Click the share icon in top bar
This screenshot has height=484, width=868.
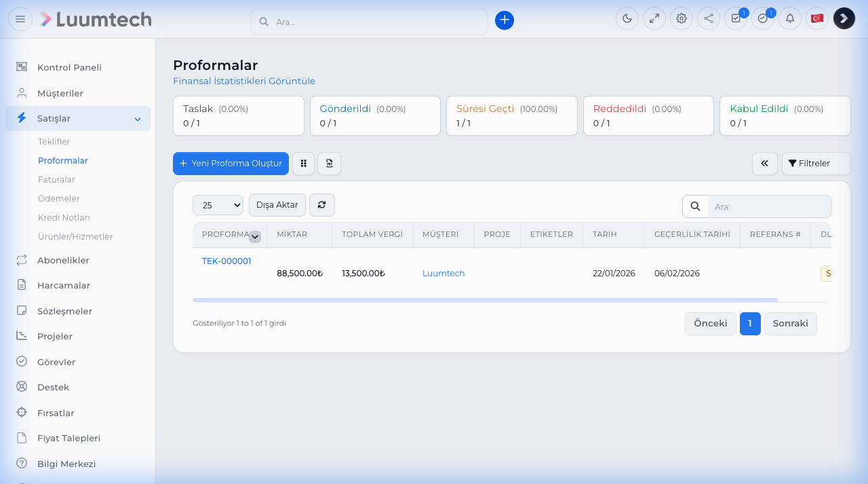[x=709, y=18]
